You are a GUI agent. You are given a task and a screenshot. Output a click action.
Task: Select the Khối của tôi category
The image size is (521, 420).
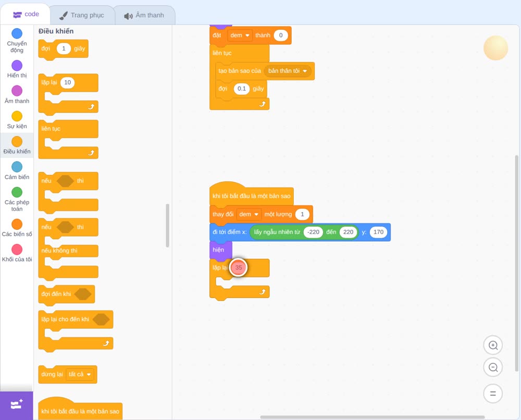coord(17,253)
